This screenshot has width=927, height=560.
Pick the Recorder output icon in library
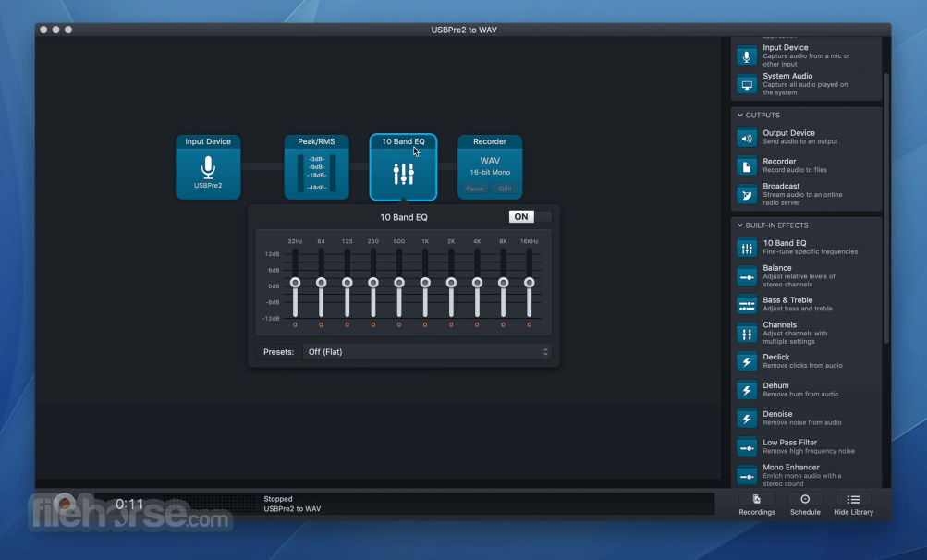[x=747, y=166]
